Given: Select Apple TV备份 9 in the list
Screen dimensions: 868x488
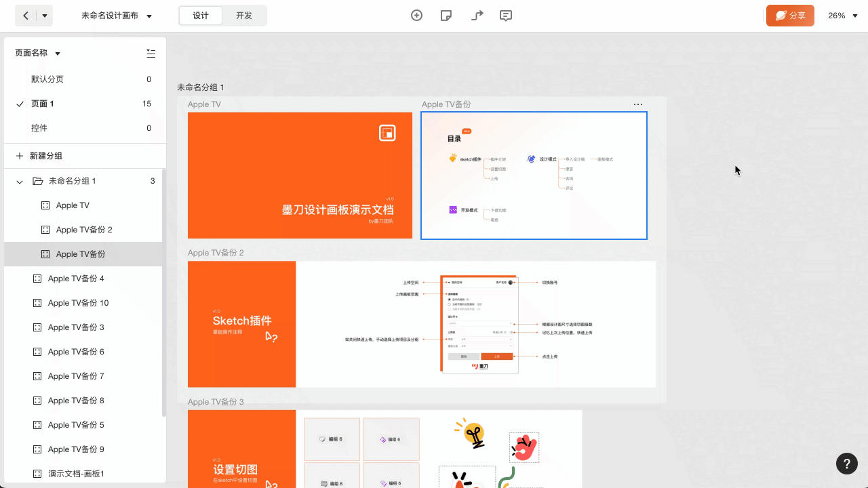Looking at the screenshot, I should tap(83, 449).
